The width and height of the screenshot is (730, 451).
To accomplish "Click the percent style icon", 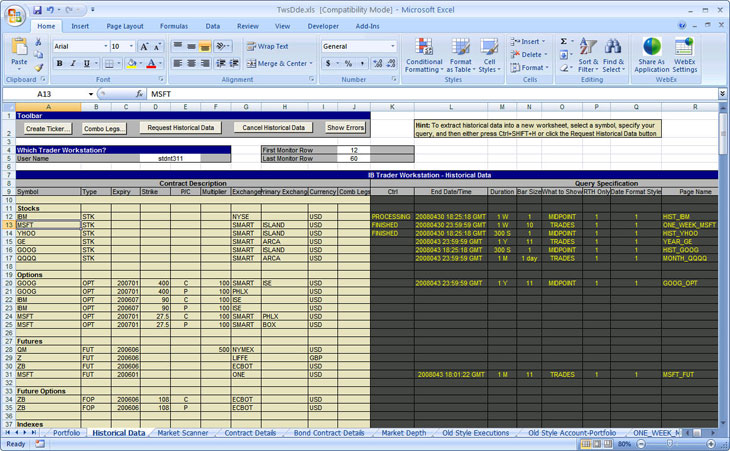I will pyautogui.click(x=348, y=63).
